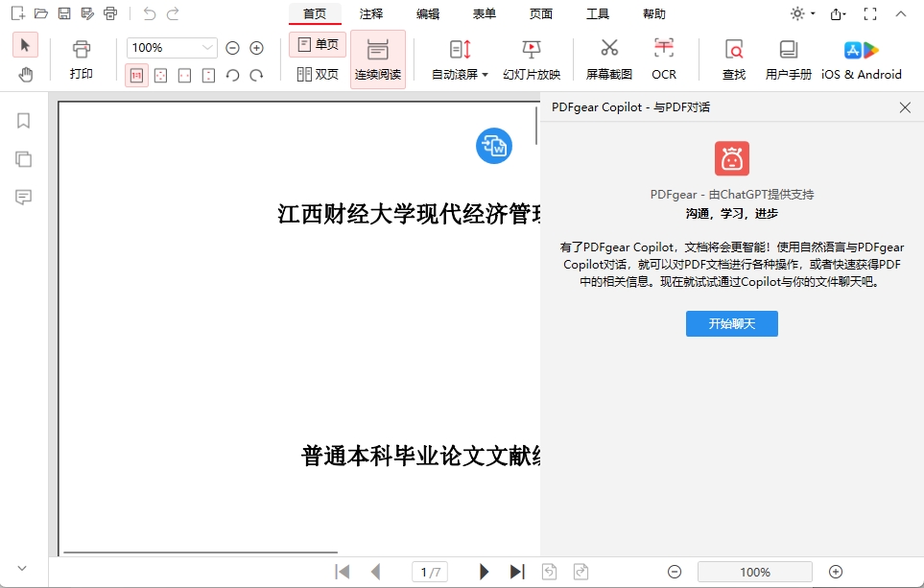Click the 打印 print button

tap(82, 58)
